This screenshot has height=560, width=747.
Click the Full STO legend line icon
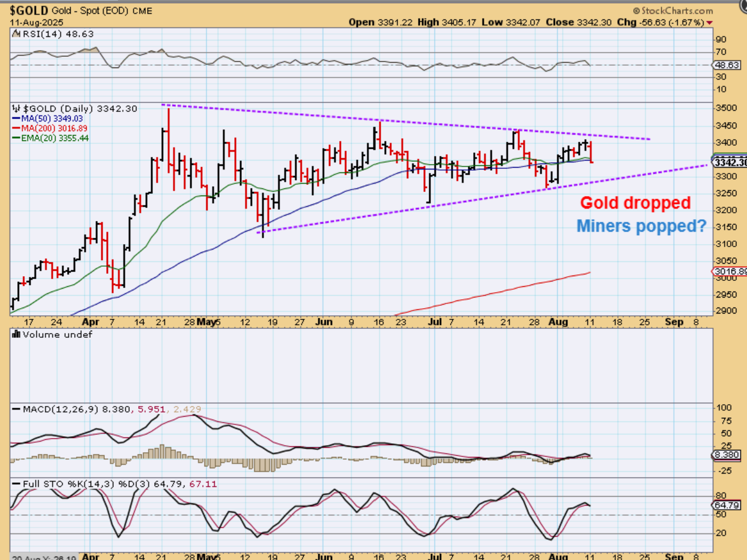pos(16,484)
